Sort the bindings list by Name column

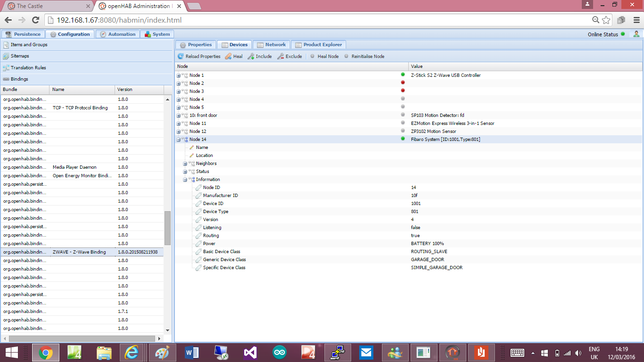tap(83, 90)
